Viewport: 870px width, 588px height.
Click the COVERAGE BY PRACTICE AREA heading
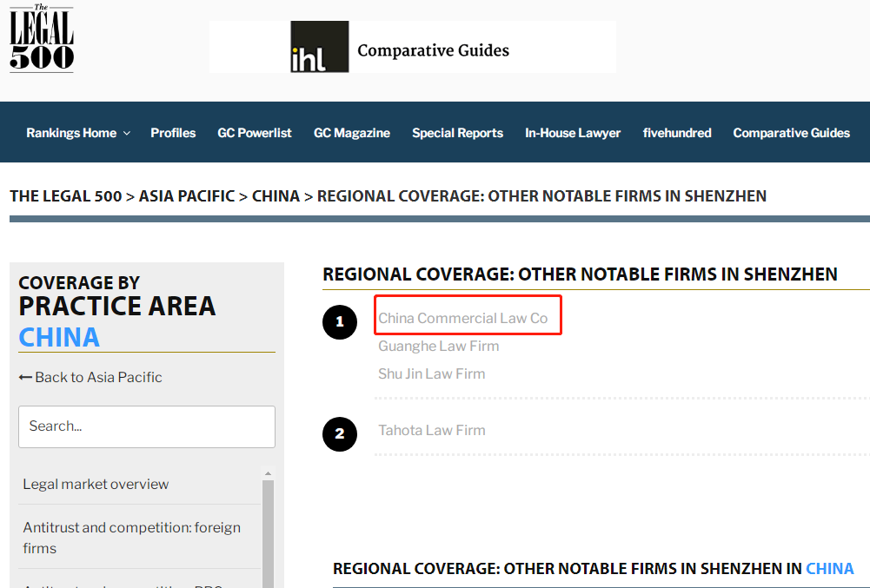pos(116,297)
